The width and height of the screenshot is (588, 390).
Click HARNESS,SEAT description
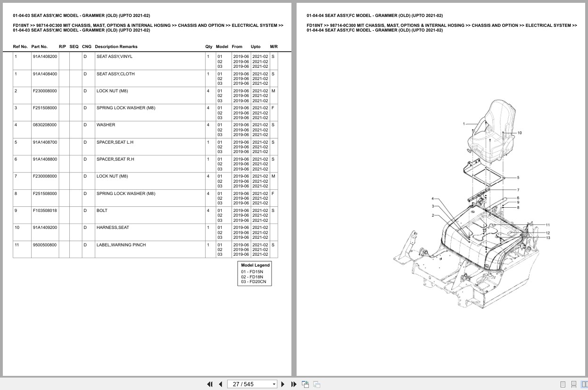[x=113, y=227]
